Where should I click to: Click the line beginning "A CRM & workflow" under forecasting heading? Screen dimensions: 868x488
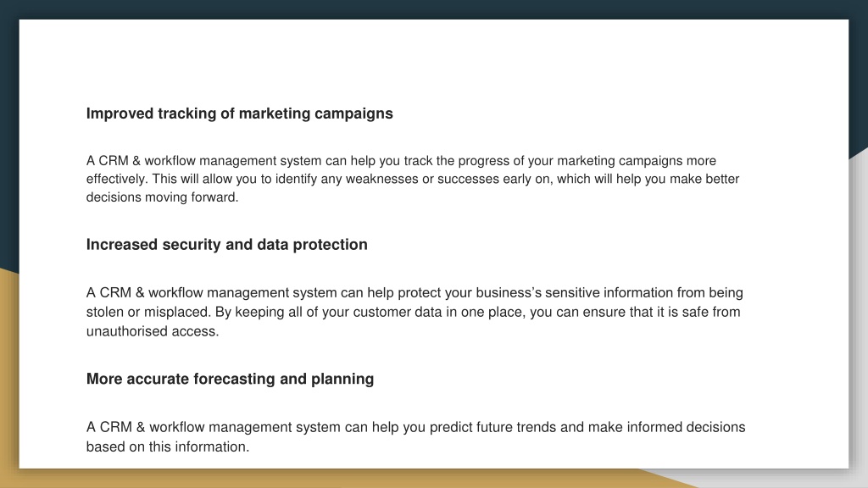415,428
